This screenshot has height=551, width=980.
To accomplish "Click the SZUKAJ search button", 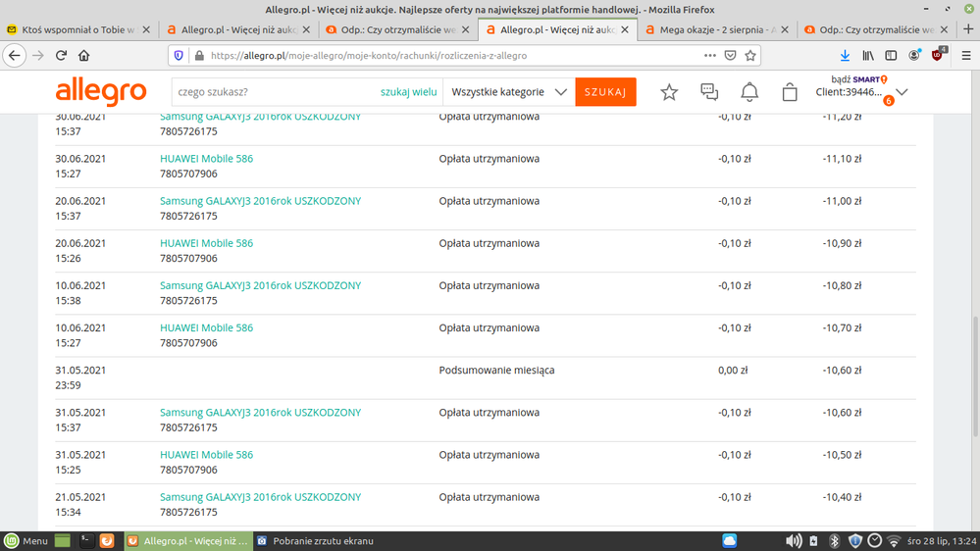I will tap(605, 92).
